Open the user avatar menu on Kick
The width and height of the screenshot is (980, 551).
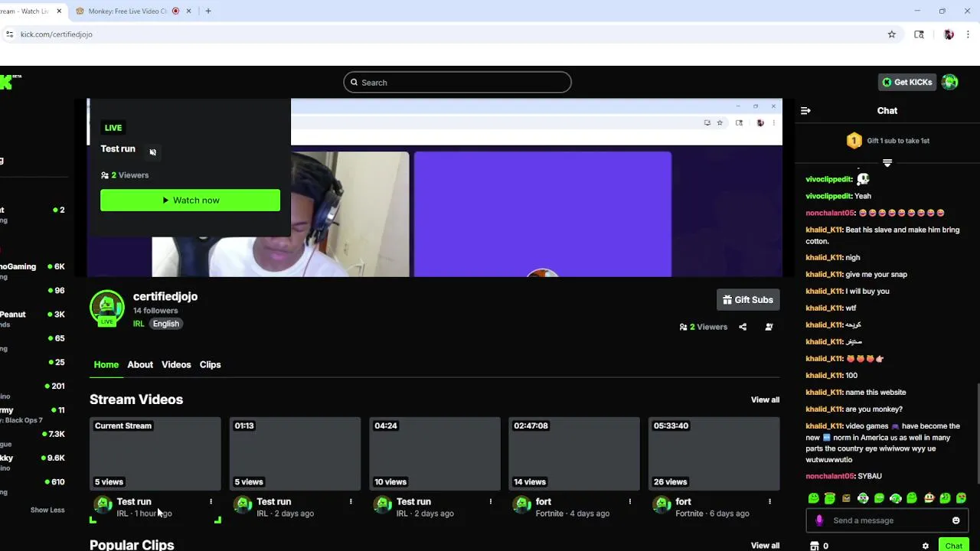click(950, 82)
